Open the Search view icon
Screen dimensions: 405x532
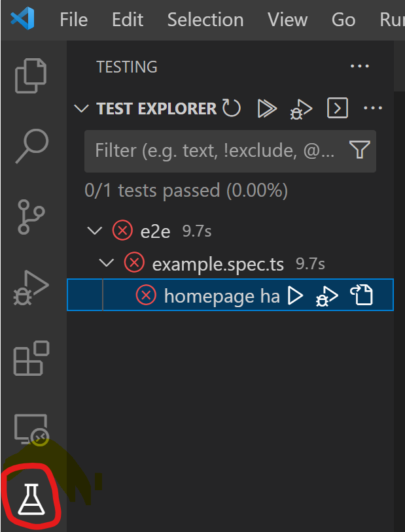tap(32, 146)
